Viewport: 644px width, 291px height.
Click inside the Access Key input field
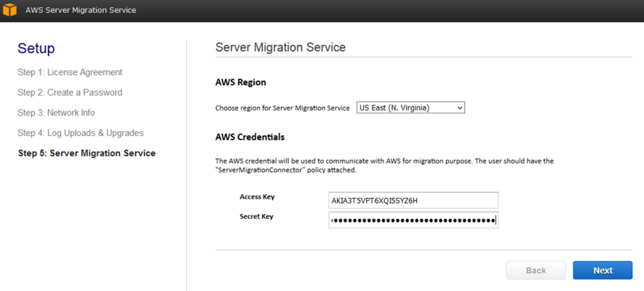[x=413, y=200]
